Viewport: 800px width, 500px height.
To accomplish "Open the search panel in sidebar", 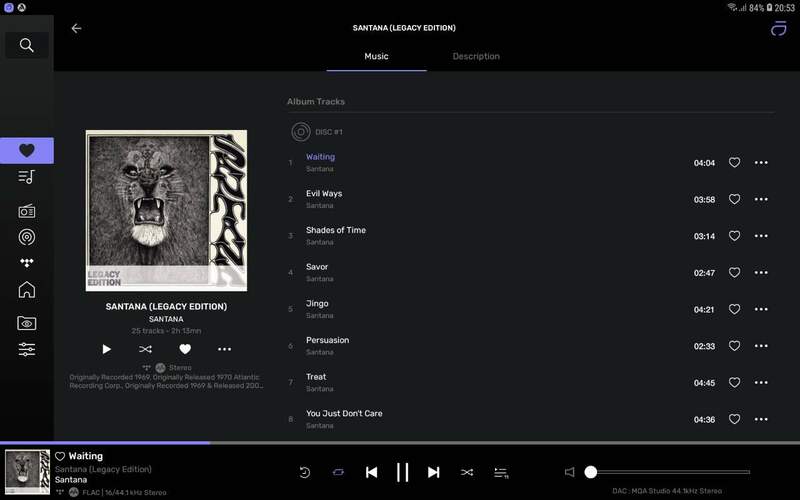I will pos(27,45).
